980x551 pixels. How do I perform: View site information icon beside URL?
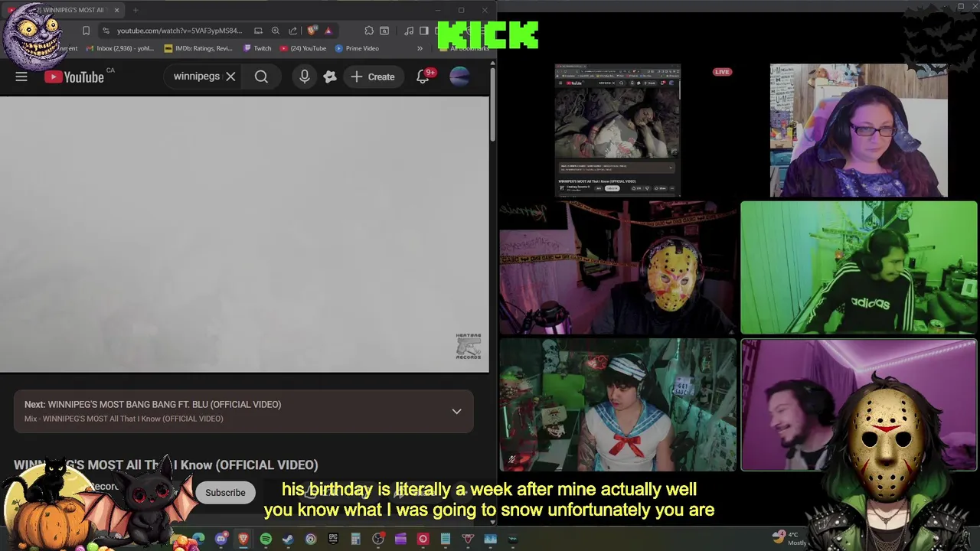pyautogui.click(x=106, y=31)
